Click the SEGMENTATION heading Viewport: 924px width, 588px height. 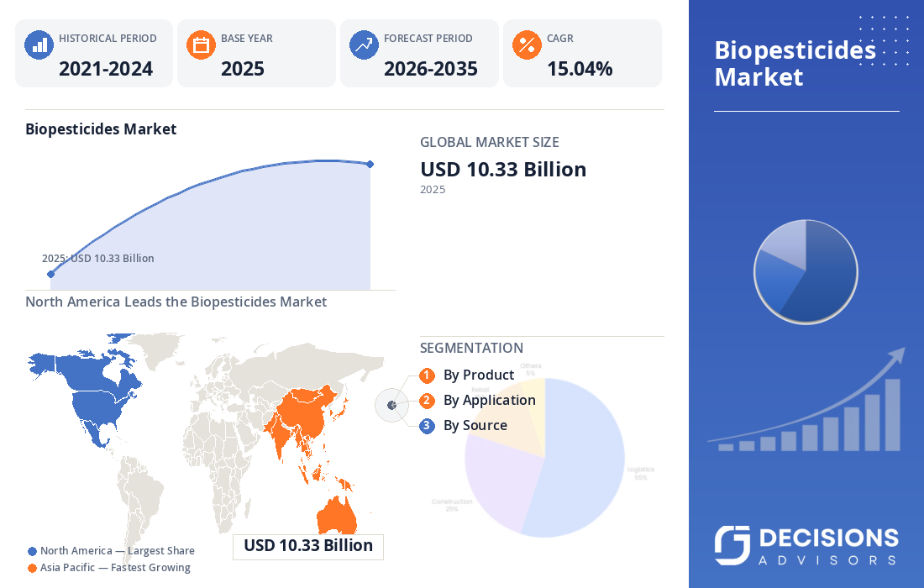471,349
